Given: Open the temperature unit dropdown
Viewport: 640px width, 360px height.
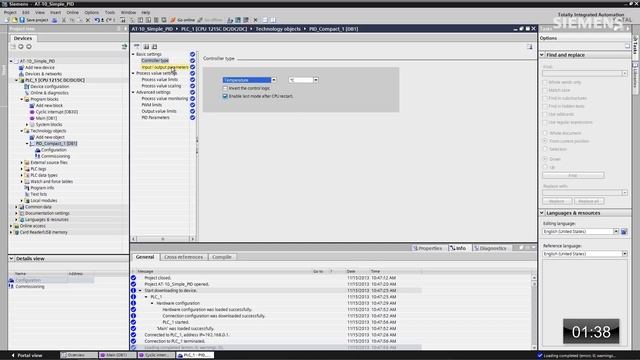Looking at the screenshot, I should click(x=316, y=80).
